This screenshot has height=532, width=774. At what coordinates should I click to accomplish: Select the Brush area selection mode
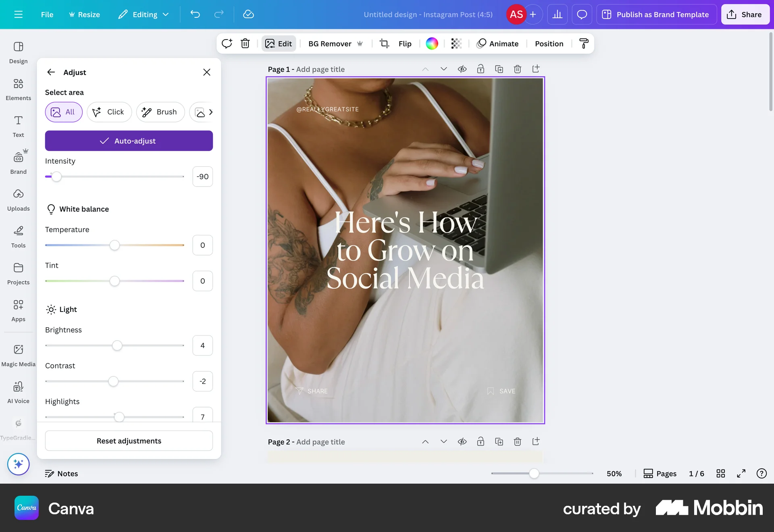pos(160,112)
